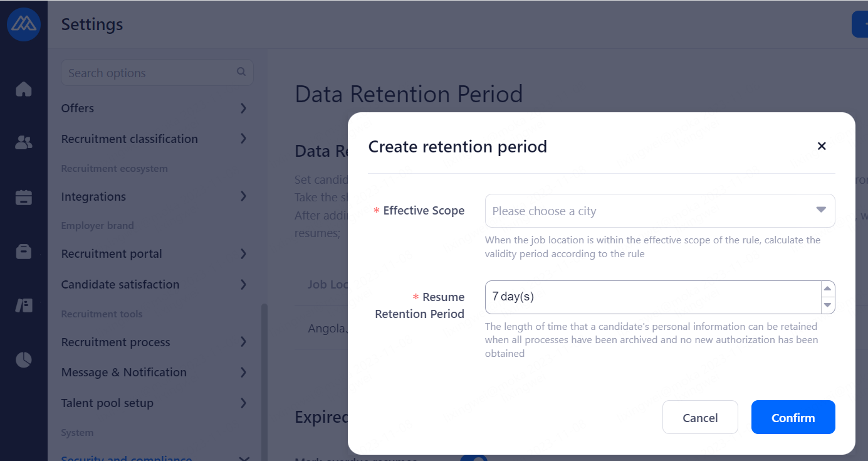
Task: Open Recruitment portal settings
Action: point(154,254)
